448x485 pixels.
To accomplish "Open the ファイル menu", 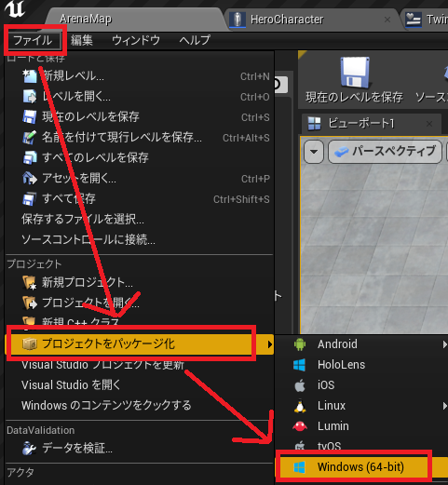I will [x=34, y=40].
